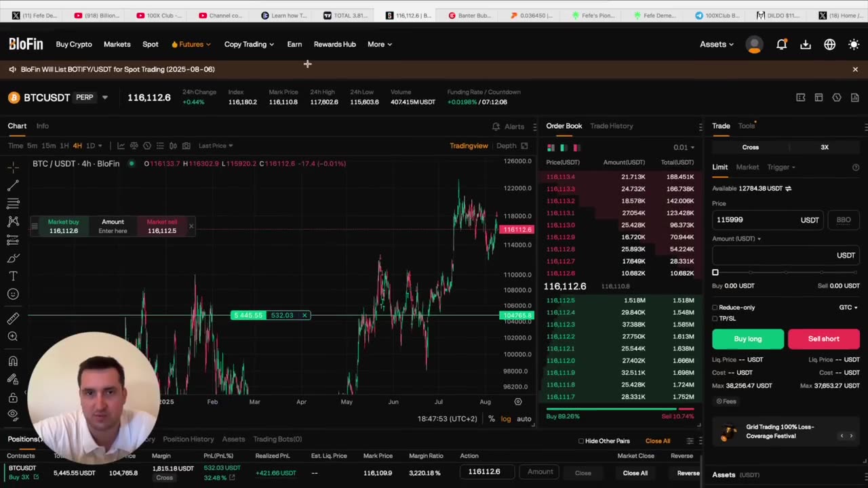Select the chart patterns drawing tool
The height and width of the screenshot is (488, 868).
13,222
